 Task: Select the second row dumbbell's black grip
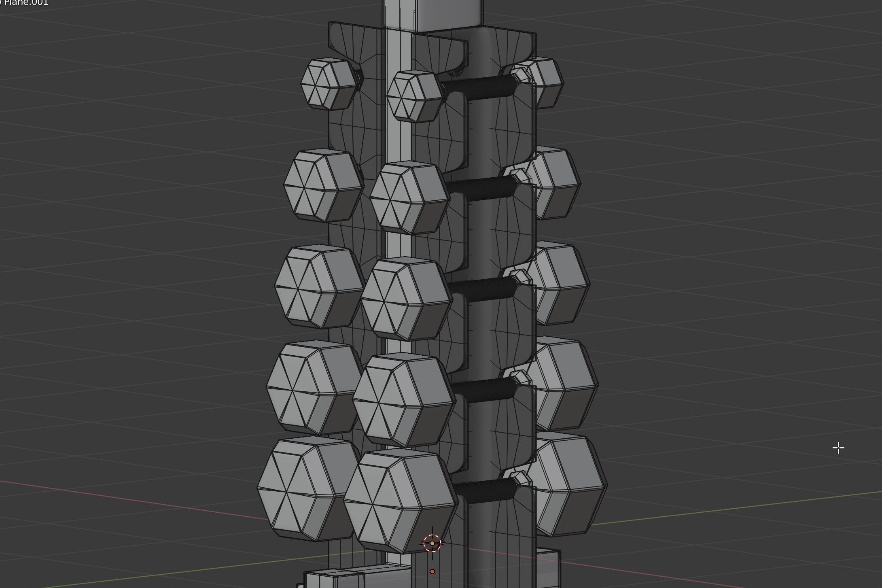[481, 188]
